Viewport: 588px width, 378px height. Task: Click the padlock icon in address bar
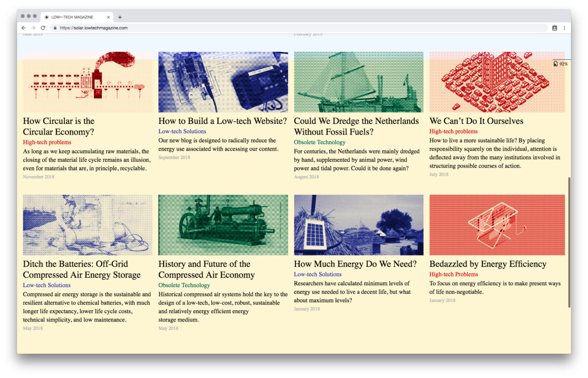pyautogui.click(x=55, y=28)
